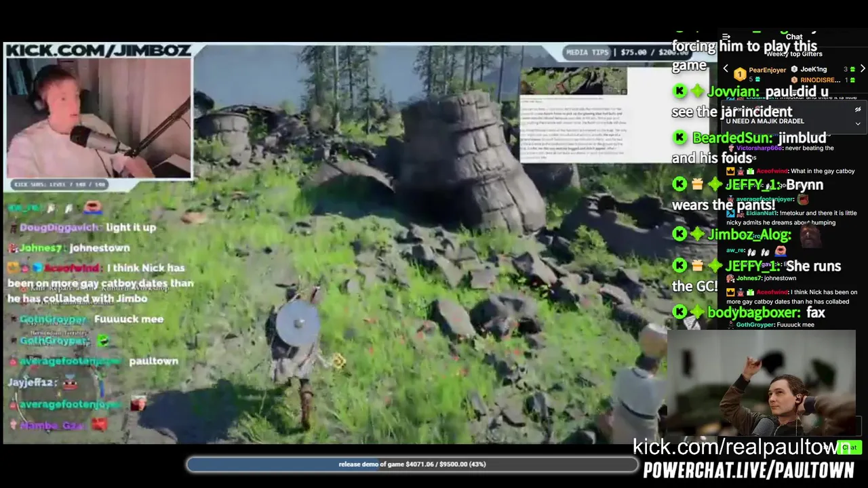Click gift icon under PearEnjoyer's name

pyautogui.click(x=759, y=79)
